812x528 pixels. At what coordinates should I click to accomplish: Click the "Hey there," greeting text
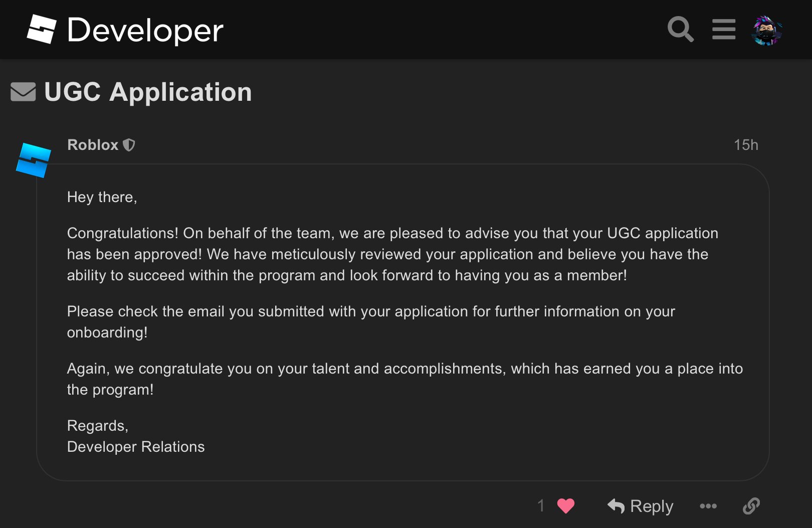tap(102, 197)
